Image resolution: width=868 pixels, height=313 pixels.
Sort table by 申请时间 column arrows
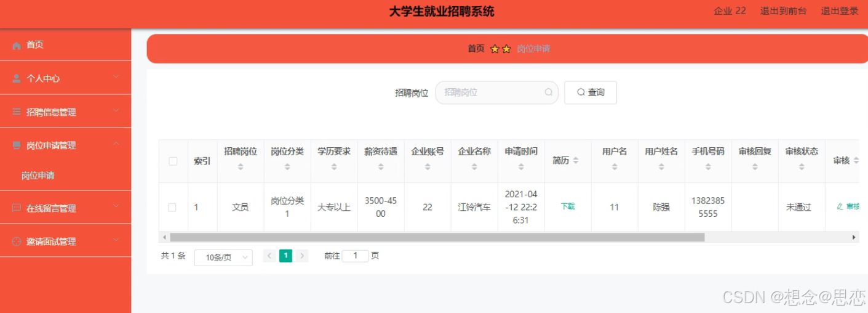(521, 167)
